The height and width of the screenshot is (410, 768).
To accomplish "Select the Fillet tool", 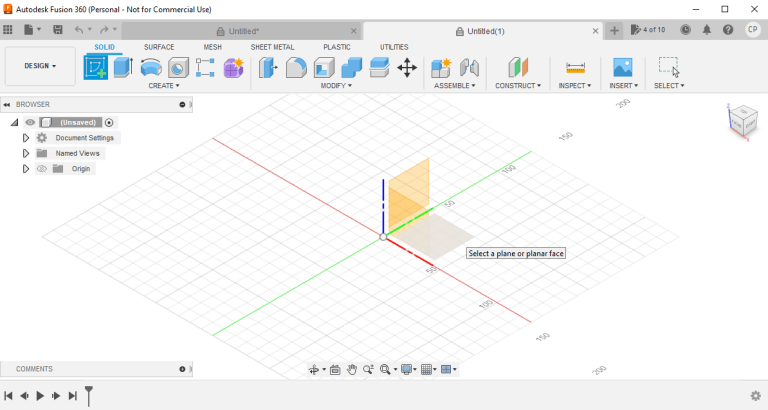I will (296, 67).
